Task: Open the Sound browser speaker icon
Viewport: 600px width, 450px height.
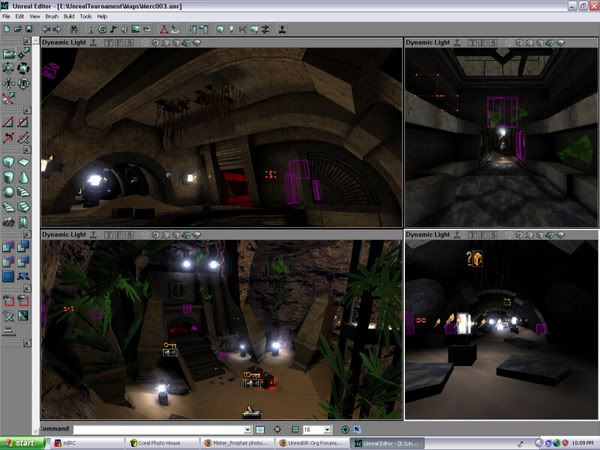Action: pyautogui.click(x=124, y=29)
